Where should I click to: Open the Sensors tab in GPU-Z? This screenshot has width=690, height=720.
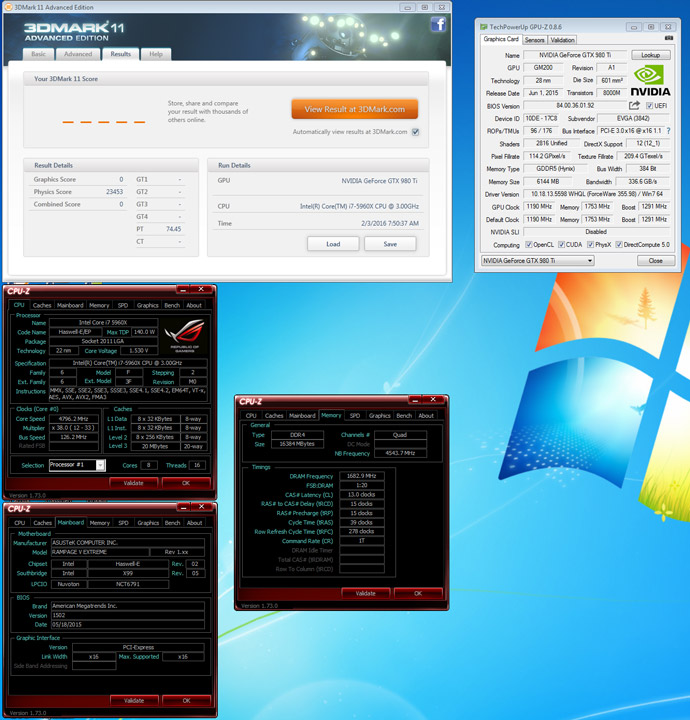point(534,40)
